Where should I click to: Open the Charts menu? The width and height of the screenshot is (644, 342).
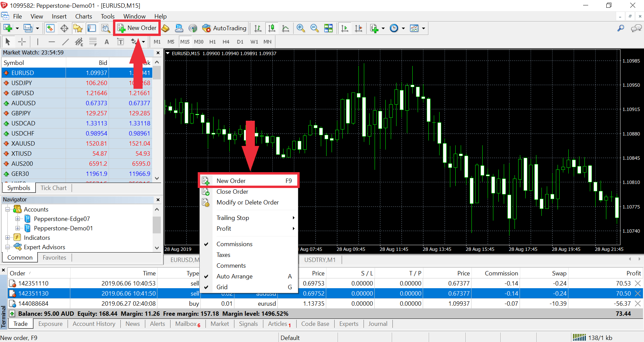(x=83, y=16)
